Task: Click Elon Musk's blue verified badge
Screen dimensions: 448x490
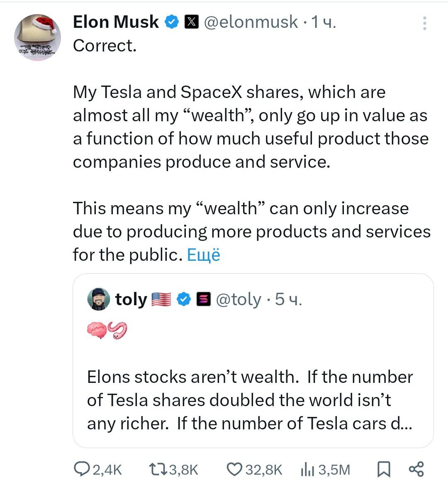Action: pos(172,22)
